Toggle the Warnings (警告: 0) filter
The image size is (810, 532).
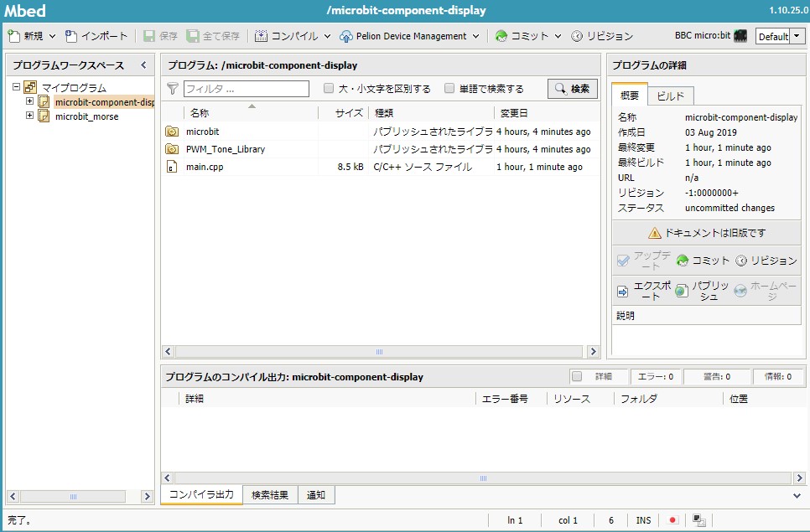pos(716,377)
